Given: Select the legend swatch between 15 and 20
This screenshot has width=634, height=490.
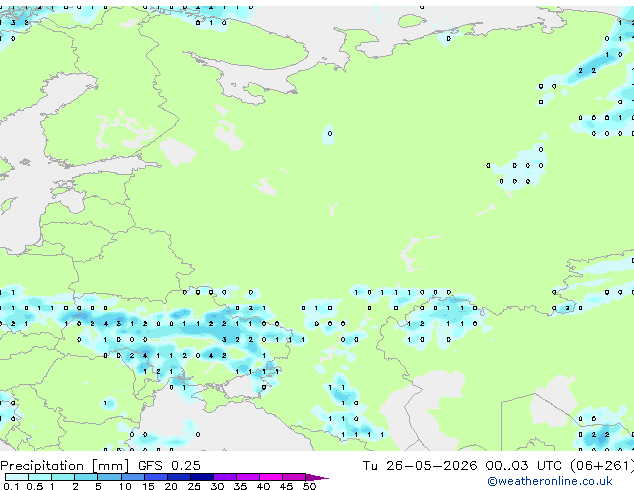Looking at the screenshot, I should pos(156,477).
